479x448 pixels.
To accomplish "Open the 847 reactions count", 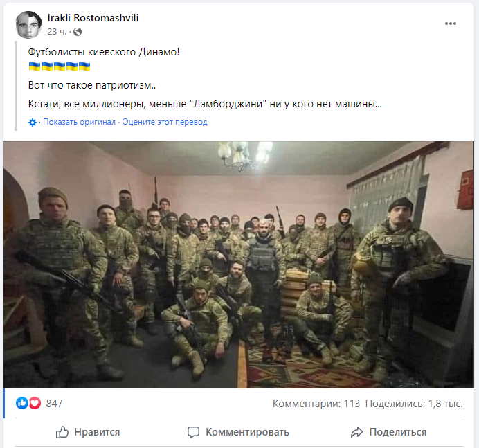I will 54,404.
